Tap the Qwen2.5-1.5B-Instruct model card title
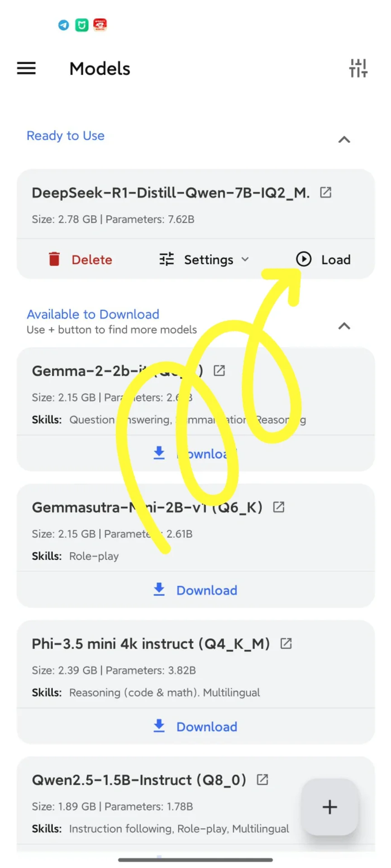391x868 pixels. [139, 780]
